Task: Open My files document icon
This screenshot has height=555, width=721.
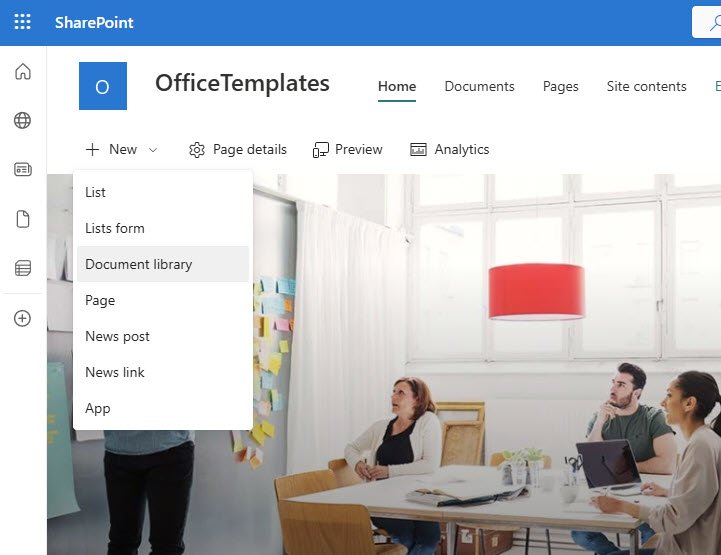Action: coord(22,219)
